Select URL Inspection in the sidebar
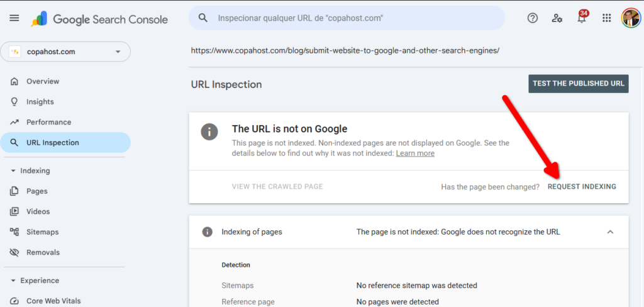This screenshot has width=644, height=307. click(65, 143)
